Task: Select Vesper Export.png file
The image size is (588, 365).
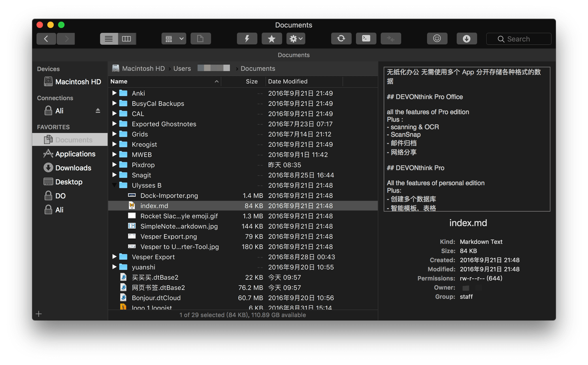Action: pos(243,237)
